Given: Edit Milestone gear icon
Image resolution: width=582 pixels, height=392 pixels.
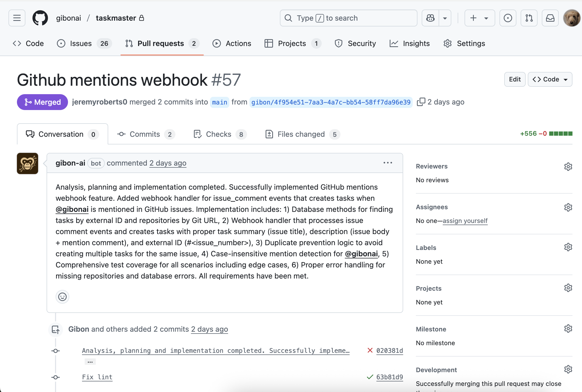Looking at the screenshot, I should pos(568,328).
